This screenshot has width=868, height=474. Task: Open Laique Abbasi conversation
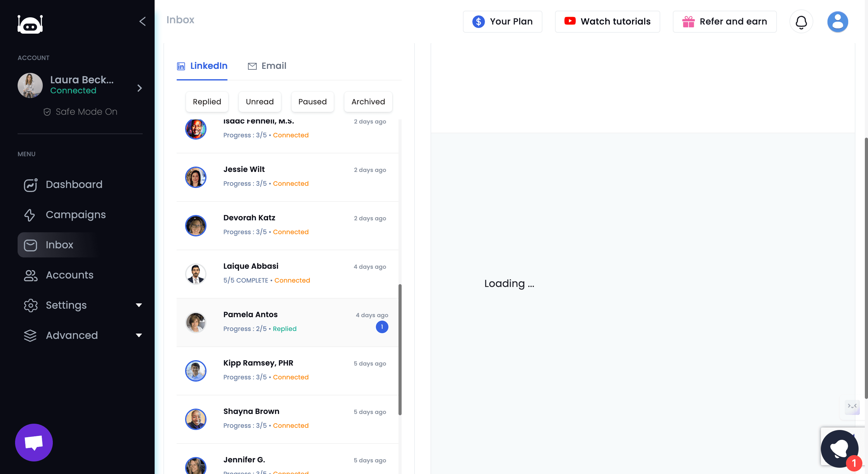click(x=288, y=274)
